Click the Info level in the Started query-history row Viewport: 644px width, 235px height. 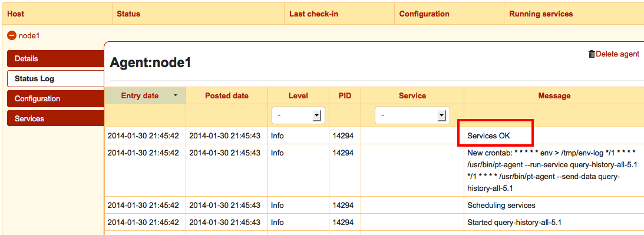278,222
